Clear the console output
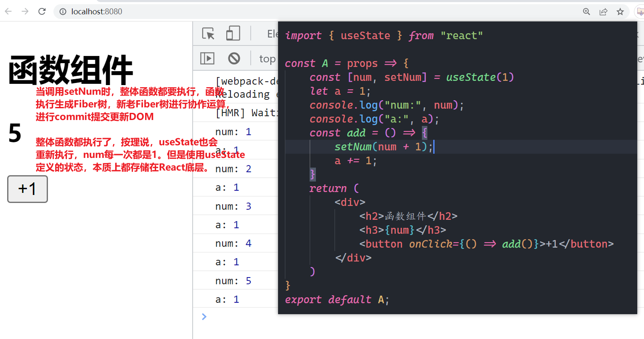 (x=234, y=58)
